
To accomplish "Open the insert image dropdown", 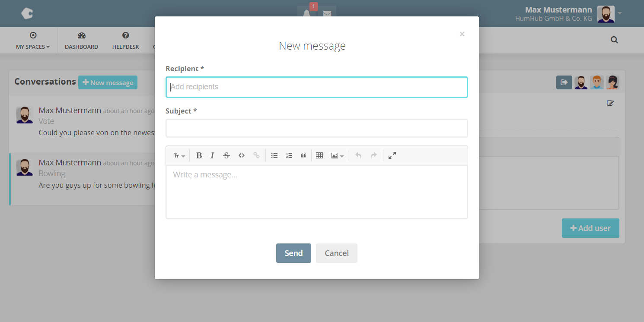I will [x=337, y=156].
